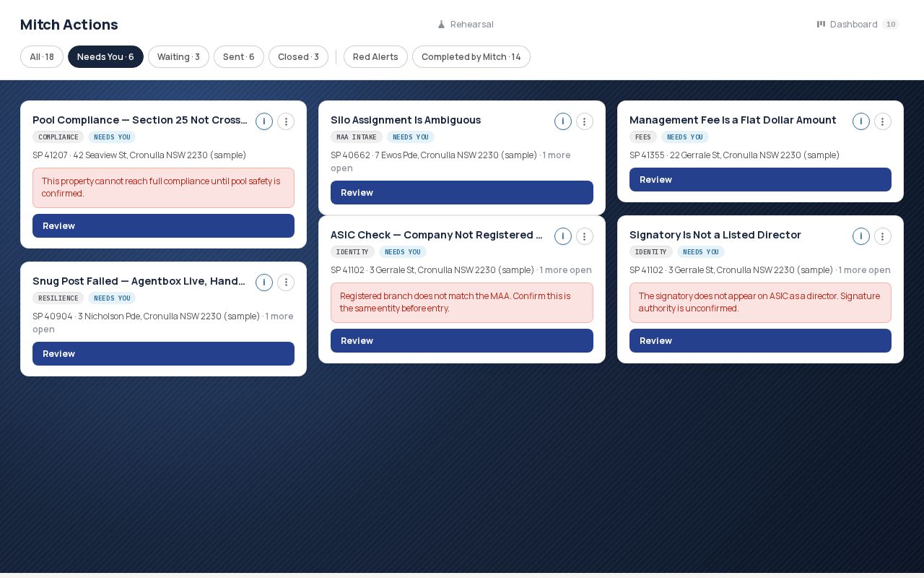
Task: Open more options on Silo Assignment card
Action: coord(585,121)
